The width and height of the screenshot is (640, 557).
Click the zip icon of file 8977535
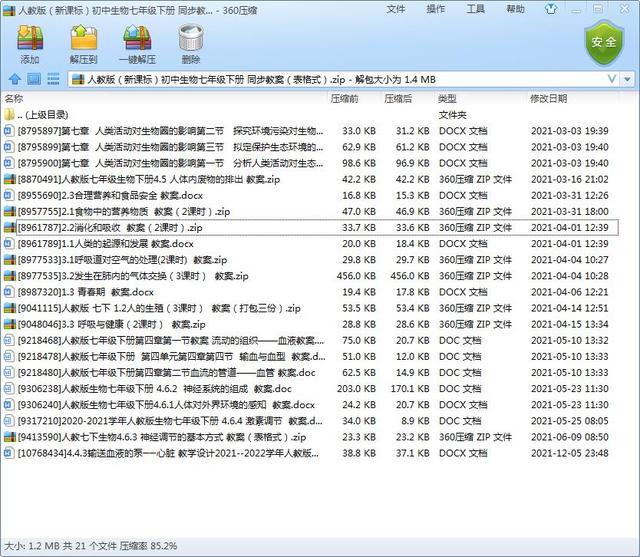click(9, 276)
